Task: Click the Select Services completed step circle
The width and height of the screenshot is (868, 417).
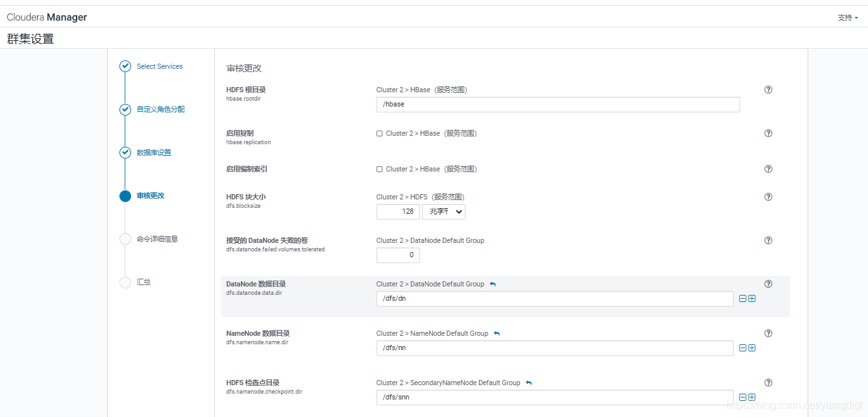Action: [x=125, y=66]
